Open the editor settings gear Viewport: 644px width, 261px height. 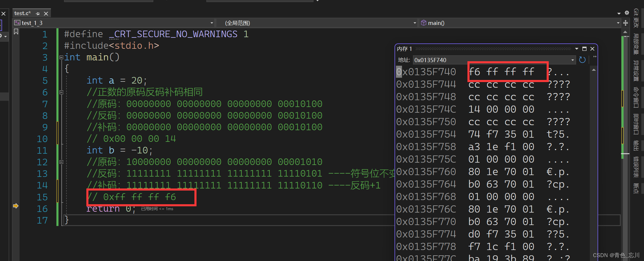(x=627, y=13)
